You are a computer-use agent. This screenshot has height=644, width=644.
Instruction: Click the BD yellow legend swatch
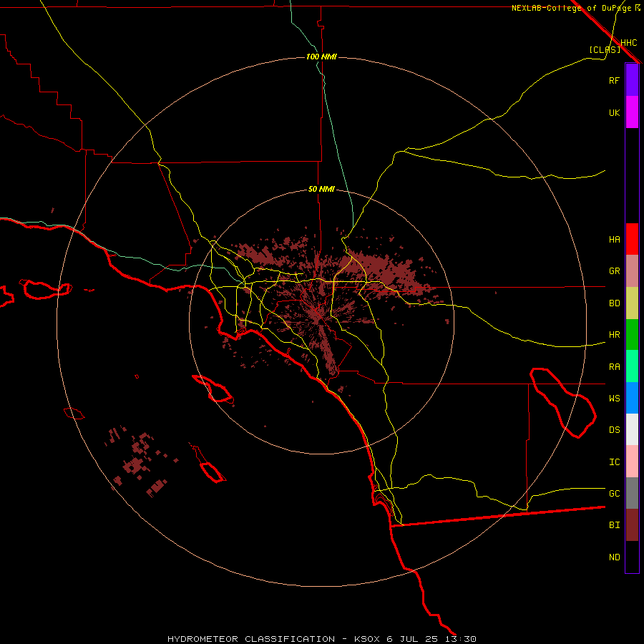pos(632,303)
